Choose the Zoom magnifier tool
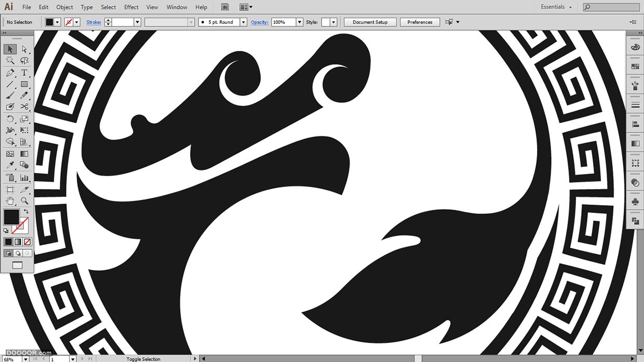Image resolution: width=644 pixels, height=362 pixels. [24, 201]
